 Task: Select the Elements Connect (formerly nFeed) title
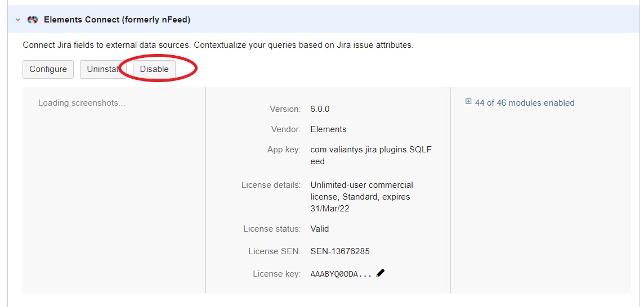117,20
